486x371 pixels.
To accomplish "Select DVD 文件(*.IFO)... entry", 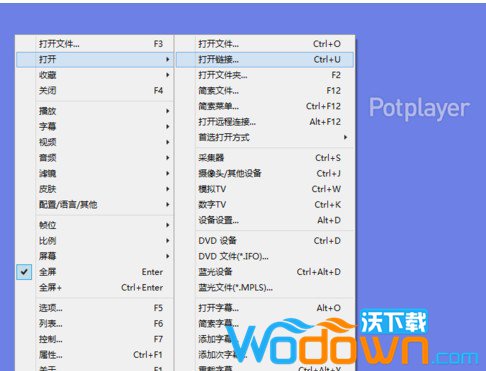I will coord(265,256).
